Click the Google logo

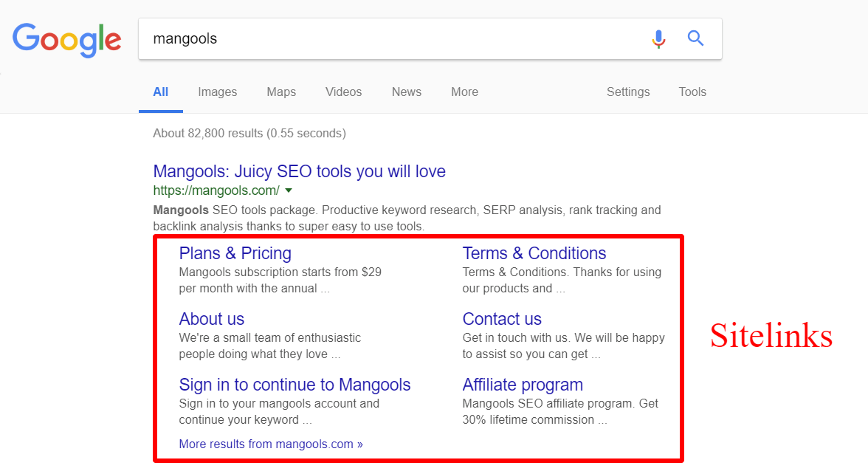[67, 40]
